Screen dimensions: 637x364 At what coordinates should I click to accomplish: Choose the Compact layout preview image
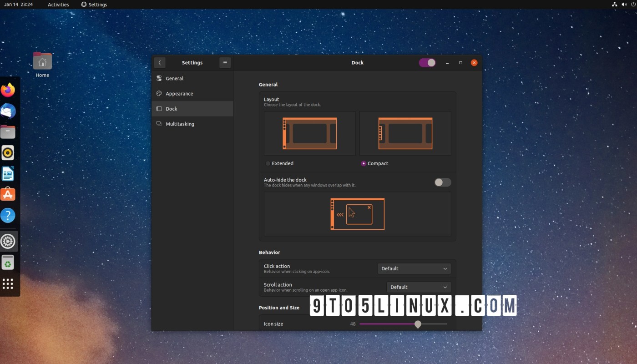point(405,133)
